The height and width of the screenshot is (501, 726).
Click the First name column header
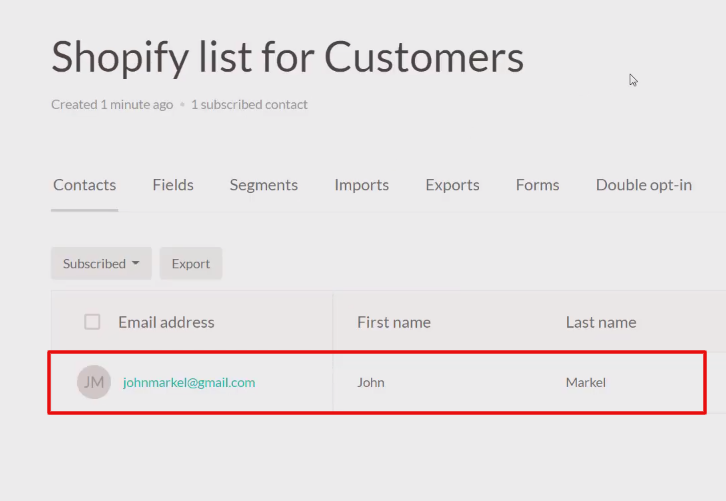pos(394,322)
